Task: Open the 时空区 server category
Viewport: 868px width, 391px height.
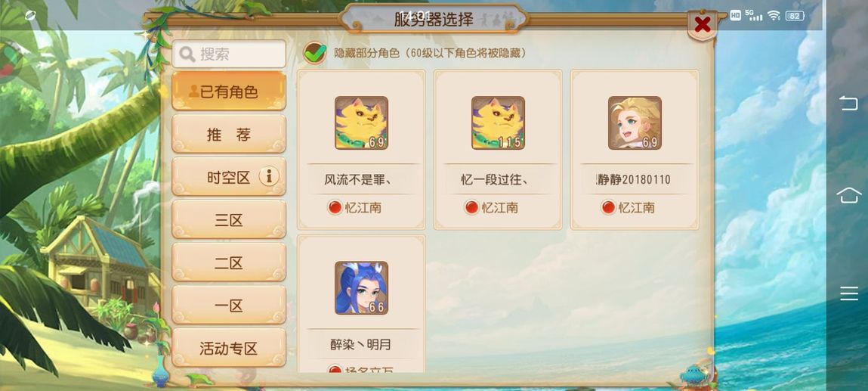Action: (x=229, y=177)
